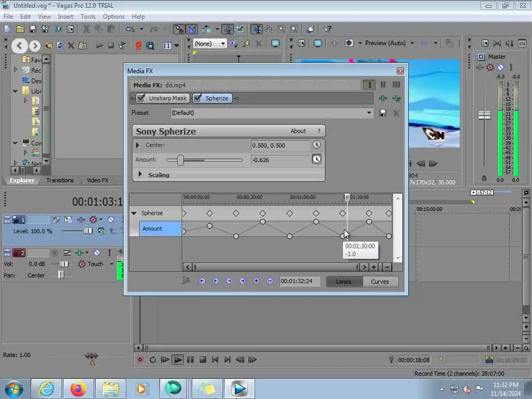Click the Remove Selected Plug-In icon
This screenshot has width=532, height=399.
(x=396, y=98)
